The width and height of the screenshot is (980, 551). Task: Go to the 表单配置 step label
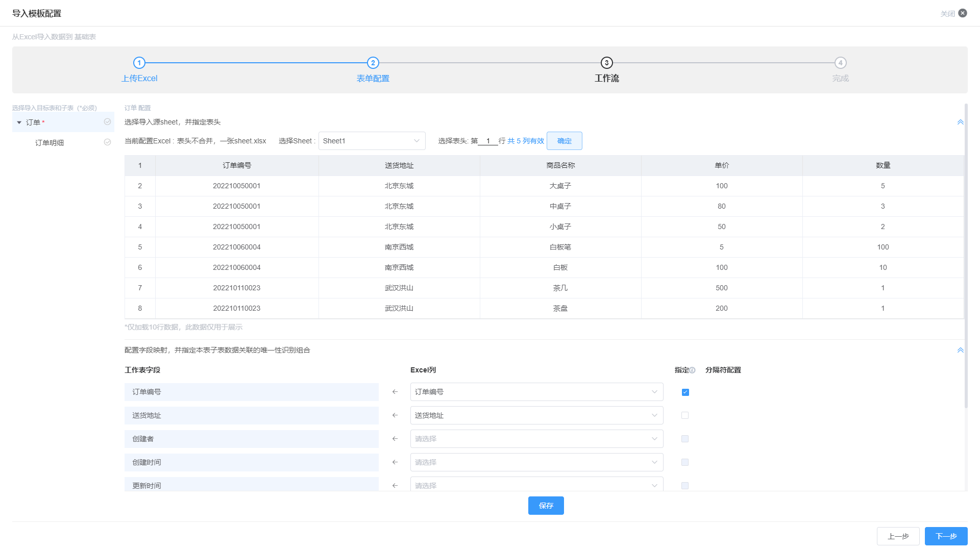(x=373, y=79)
